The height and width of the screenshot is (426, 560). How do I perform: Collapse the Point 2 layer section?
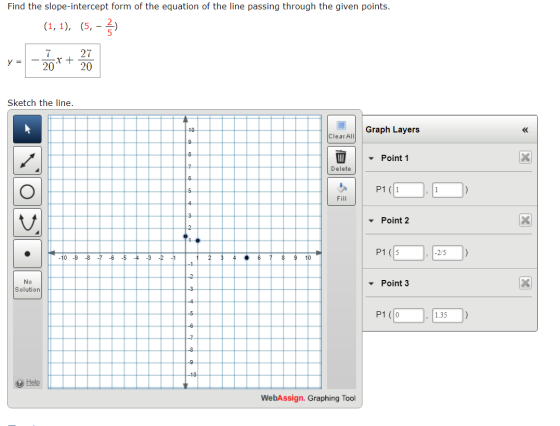click(x=371, y=221)
